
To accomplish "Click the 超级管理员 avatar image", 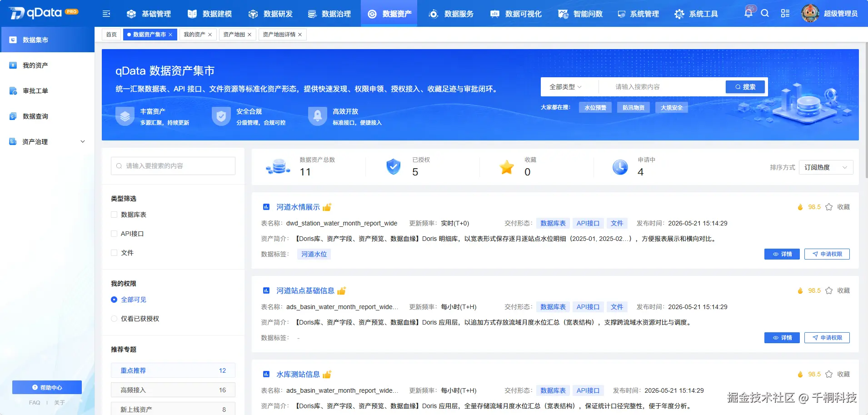I will (810, 13).
